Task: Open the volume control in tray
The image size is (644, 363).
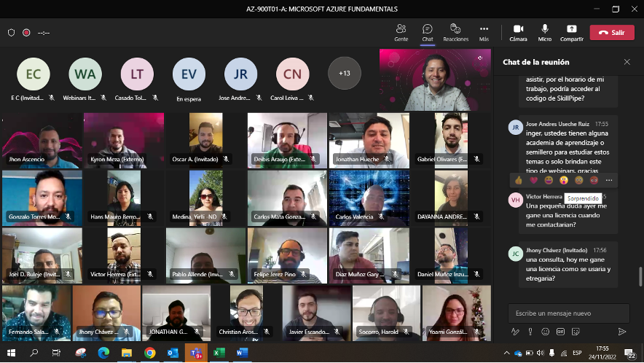Action: pos(540,353)
